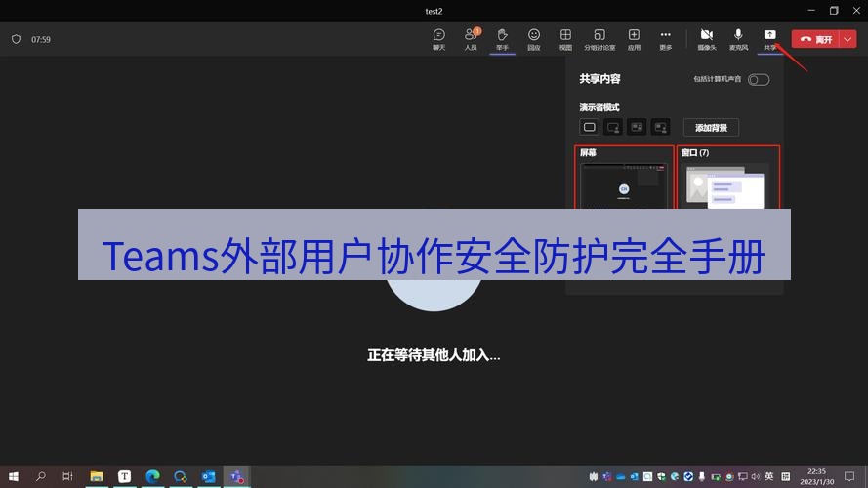Open the volume tray icon
The width and height of the screenshot is (868, 488).
756,476
